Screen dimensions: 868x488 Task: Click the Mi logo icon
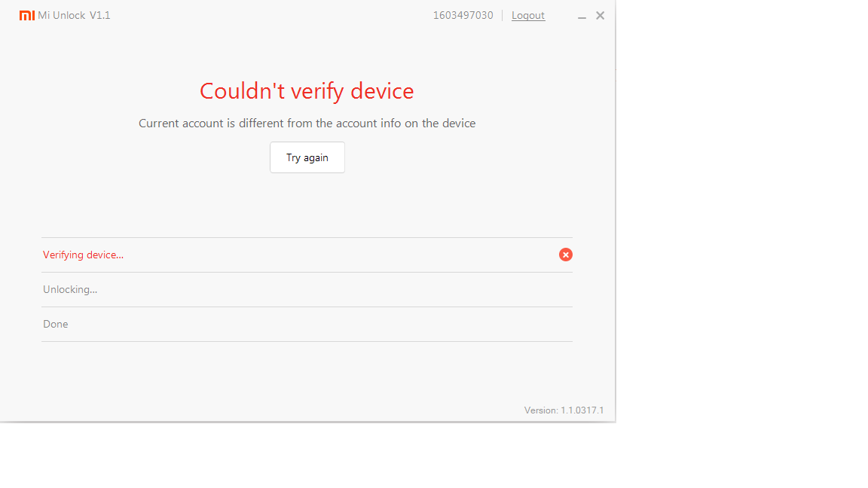click(27, 16)
